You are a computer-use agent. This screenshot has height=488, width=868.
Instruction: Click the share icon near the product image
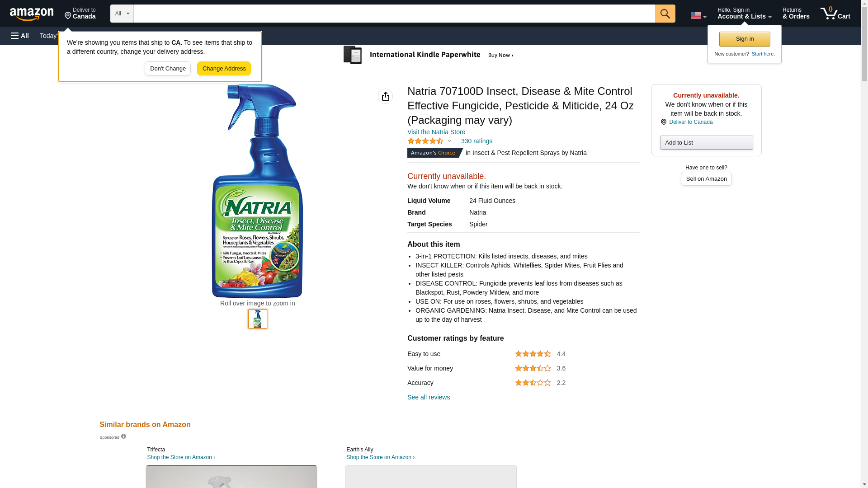pos(385,96)
